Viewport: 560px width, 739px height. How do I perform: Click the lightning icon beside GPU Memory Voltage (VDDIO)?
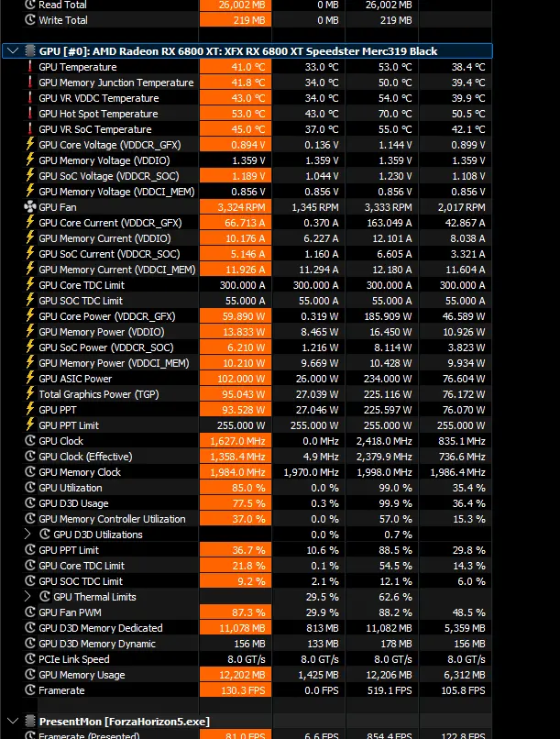30,160
